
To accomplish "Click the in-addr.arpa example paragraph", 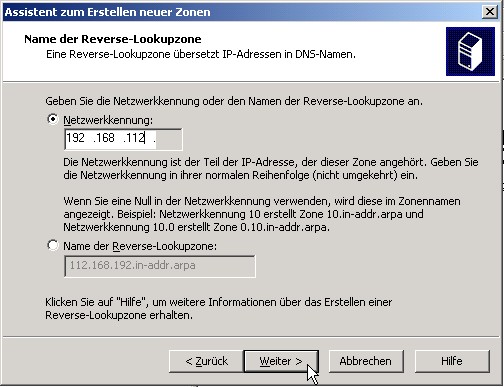I will [262, 214].
